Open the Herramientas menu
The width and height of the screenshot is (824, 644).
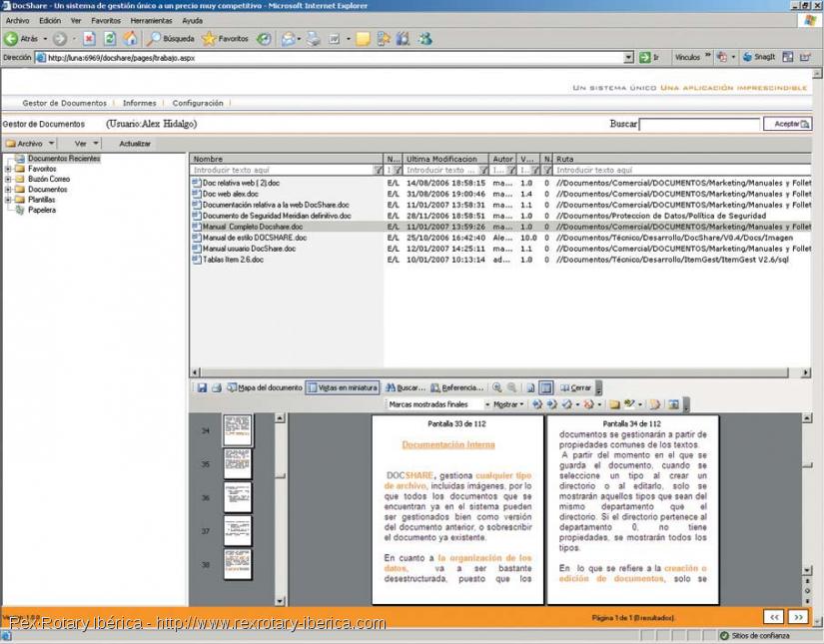click(152, 21)
